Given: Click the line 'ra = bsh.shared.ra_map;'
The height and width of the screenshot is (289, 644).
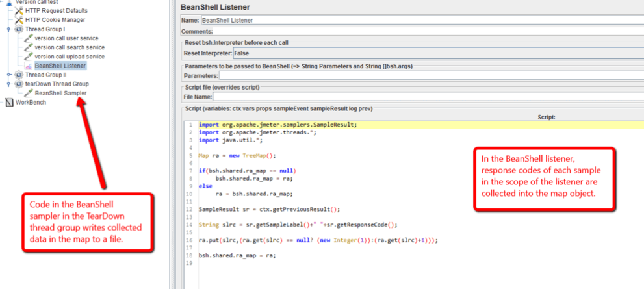Looking at the screenshot, I should (253, 194).
